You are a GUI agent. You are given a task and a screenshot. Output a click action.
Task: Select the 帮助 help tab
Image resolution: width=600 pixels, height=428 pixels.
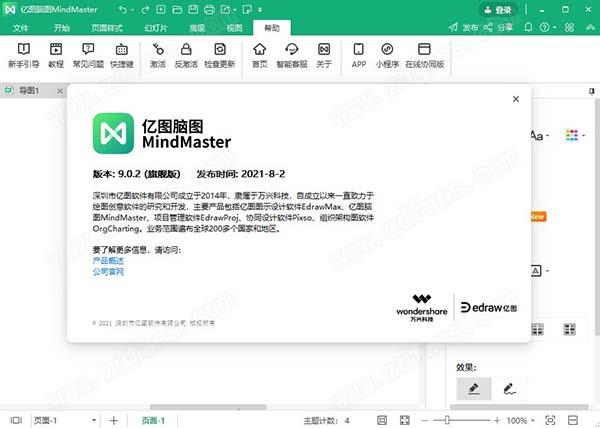click(x=272, y=28)
